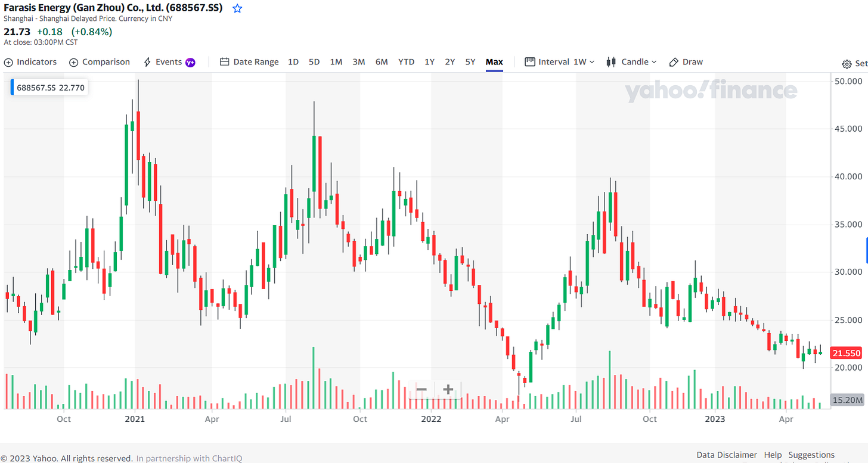Select the 1Y range
868x463 pixels.
pyautogui.click(x=429, y=62)
